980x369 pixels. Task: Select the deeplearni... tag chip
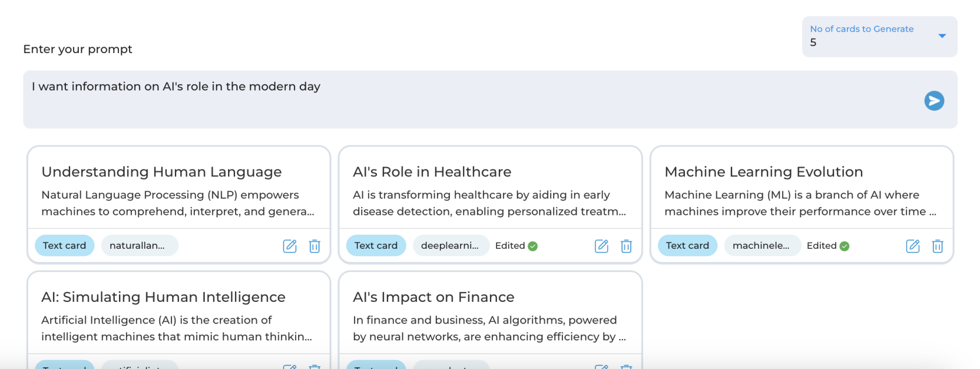[450, 246]
